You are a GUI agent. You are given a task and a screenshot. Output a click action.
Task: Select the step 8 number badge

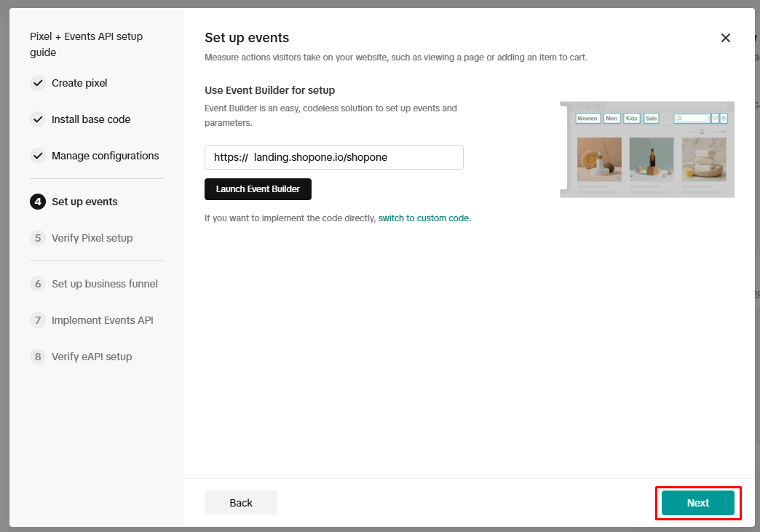coord(38,357)
